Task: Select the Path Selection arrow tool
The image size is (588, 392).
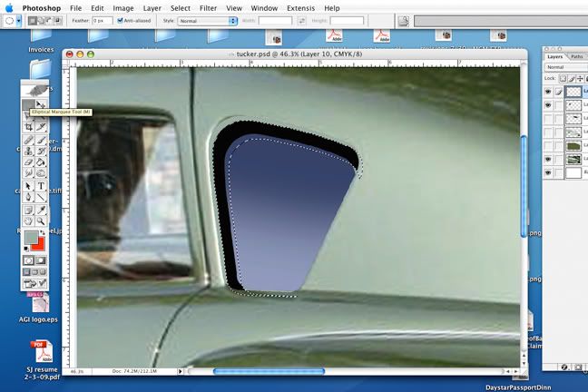Action: coord(28,186)
